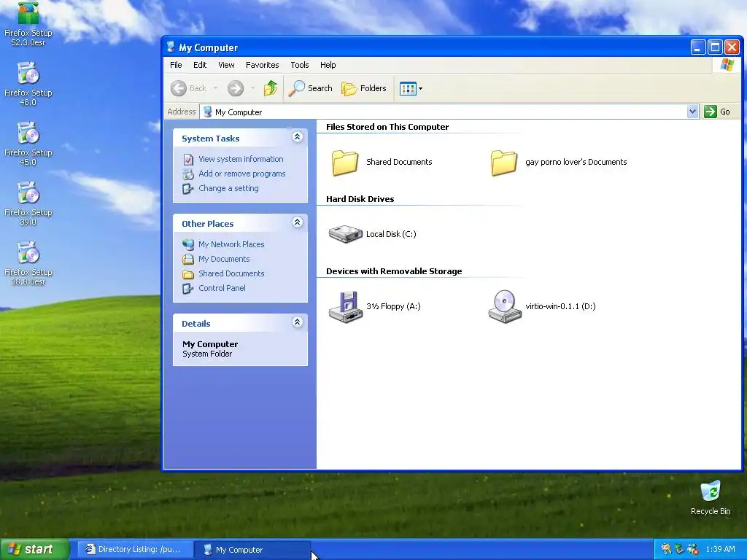The height and width of the screenshot is (560, 747).
Task: Click the Files Stored on This Computer header
Action: pyautogui.click(x=387, y=127)
